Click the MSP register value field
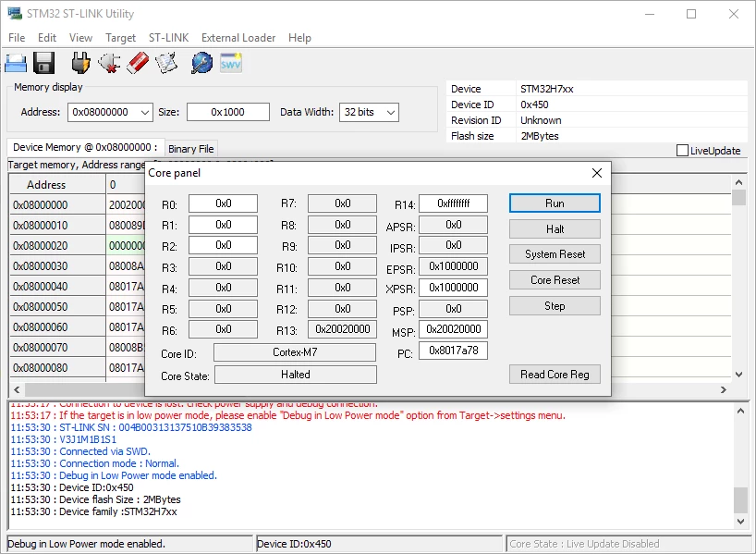This screenshot has height=554, width=756. (x=453, y=329)
